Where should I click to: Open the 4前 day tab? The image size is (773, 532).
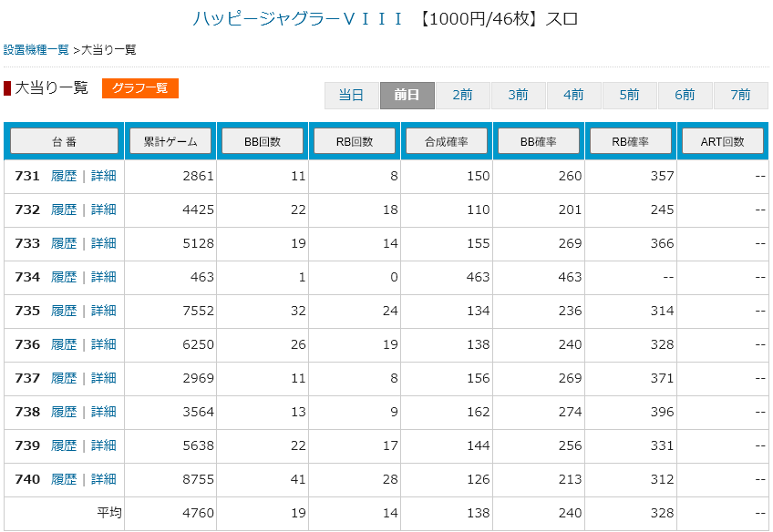[573, 95]
